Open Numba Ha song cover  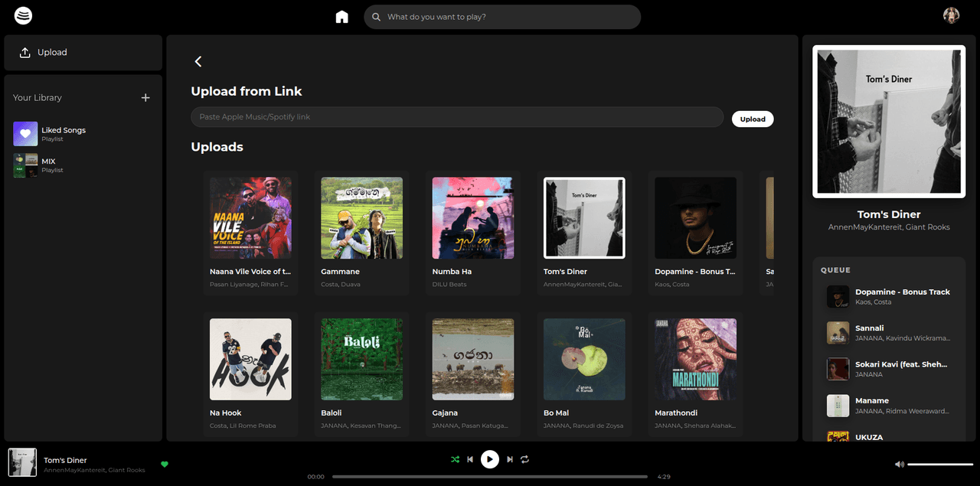pos(472,218)
